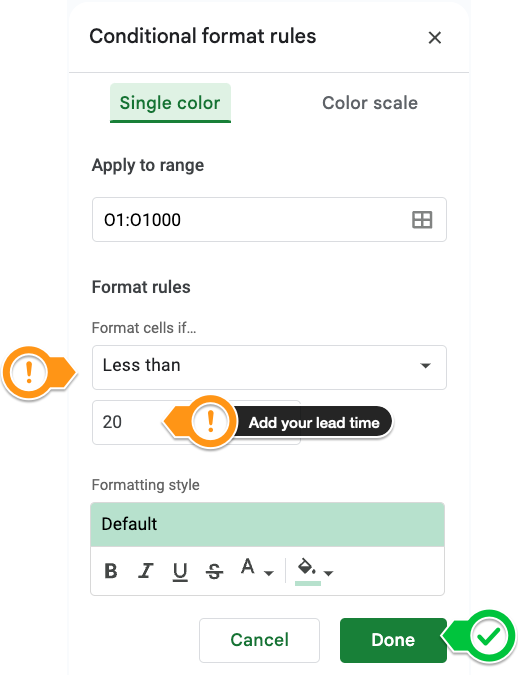Toggle italic formatting
The height and width of the screenshot is (675, 518).
146,571
